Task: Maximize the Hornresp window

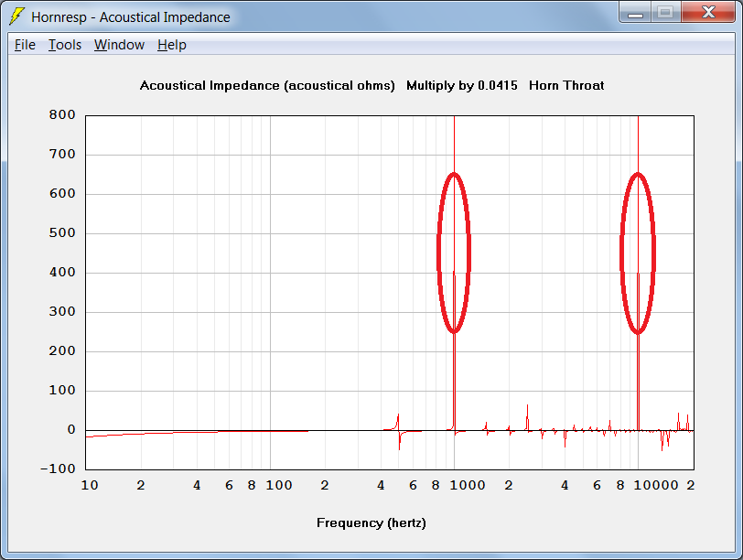Action: [x=665, y=13]
